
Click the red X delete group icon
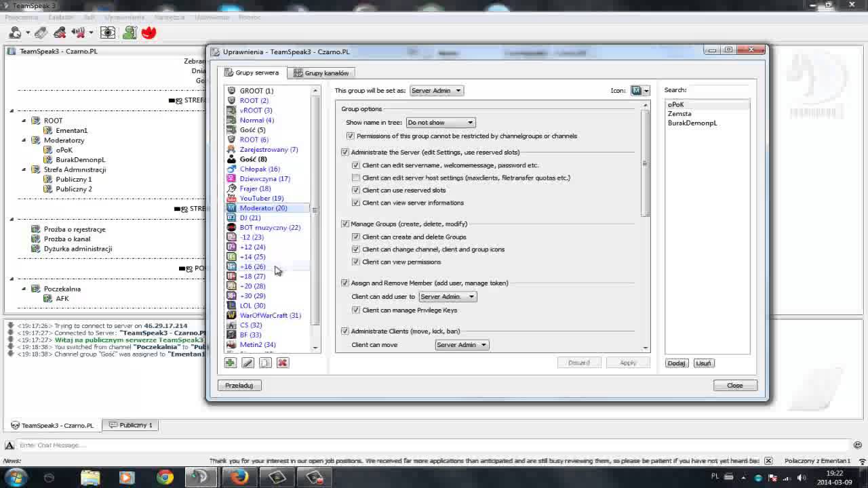pos(283,363)
